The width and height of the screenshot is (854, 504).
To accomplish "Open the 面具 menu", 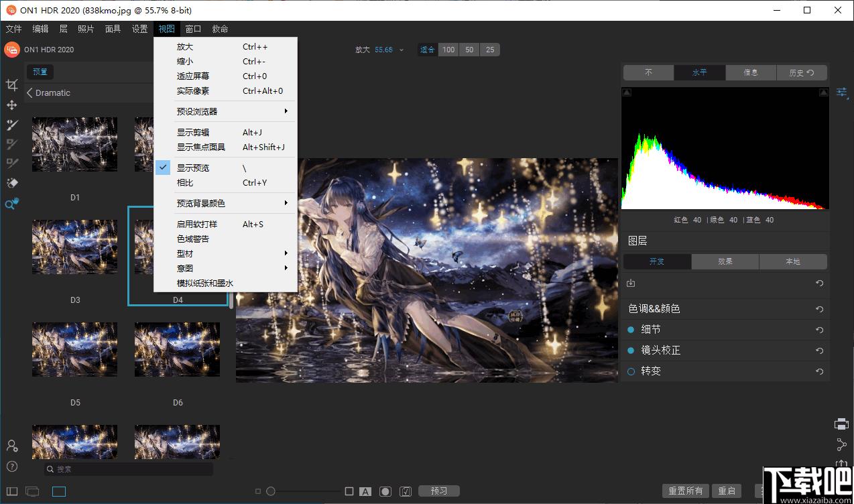I will (113, 29).
